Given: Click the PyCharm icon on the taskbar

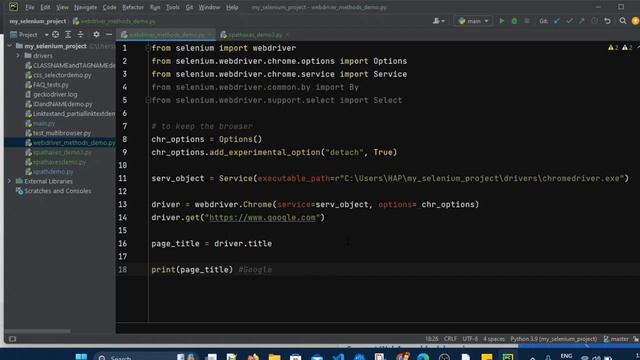Looking at the screenshot, I should click(508, 357).
